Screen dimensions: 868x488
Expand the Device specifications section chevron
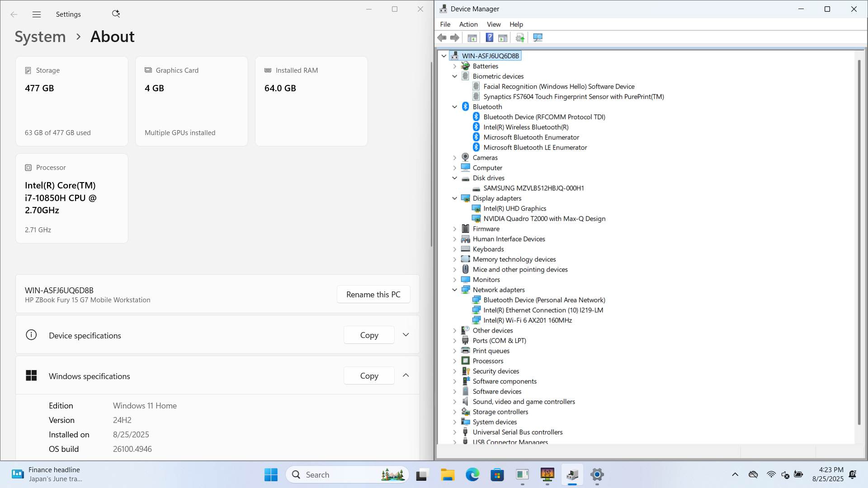click(406, 335)
